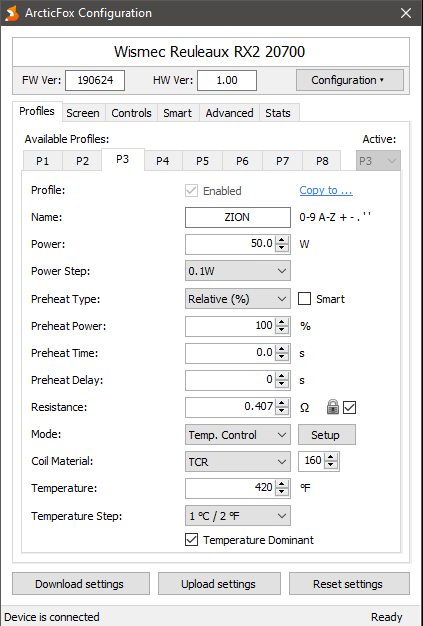This screenshot has height=626, width=423.
Task: Toggle the Temperature Dominant checkbox
Action: 192,540
